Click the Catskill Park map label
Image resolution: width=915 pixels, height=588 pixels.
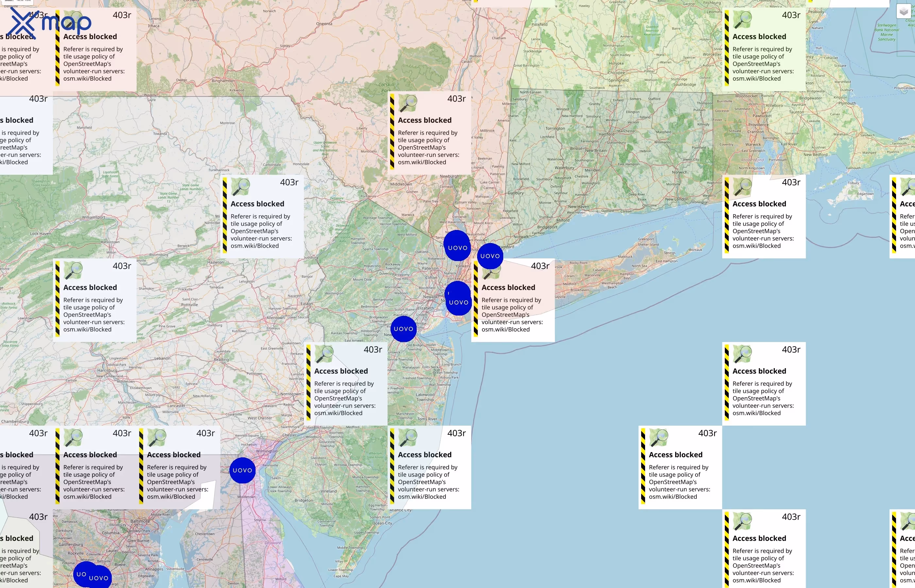click(386, 88)
